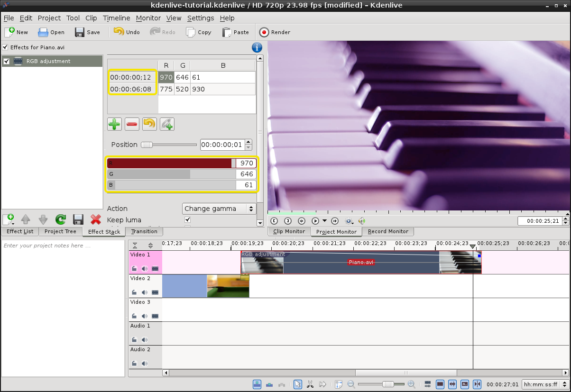Select the razor scissors tool in status bar

pyautogui.click(x=310, y=384)
